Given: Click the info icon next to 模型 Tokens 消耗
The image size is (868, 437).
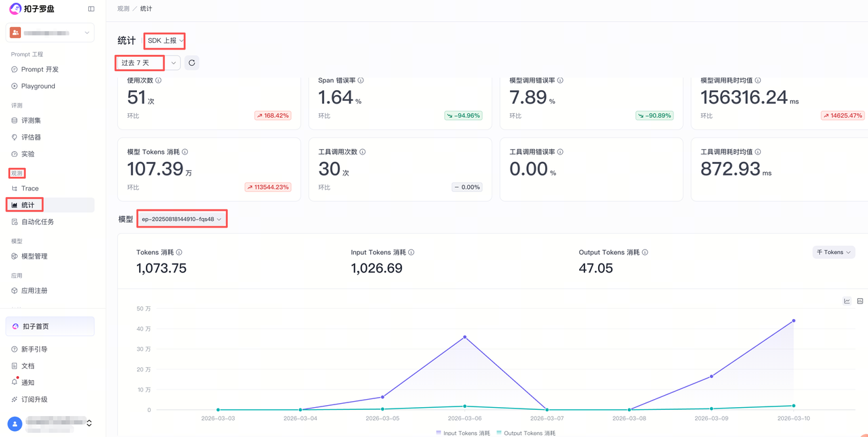Looking at the screenshot, I should click(x=184, y=152).
